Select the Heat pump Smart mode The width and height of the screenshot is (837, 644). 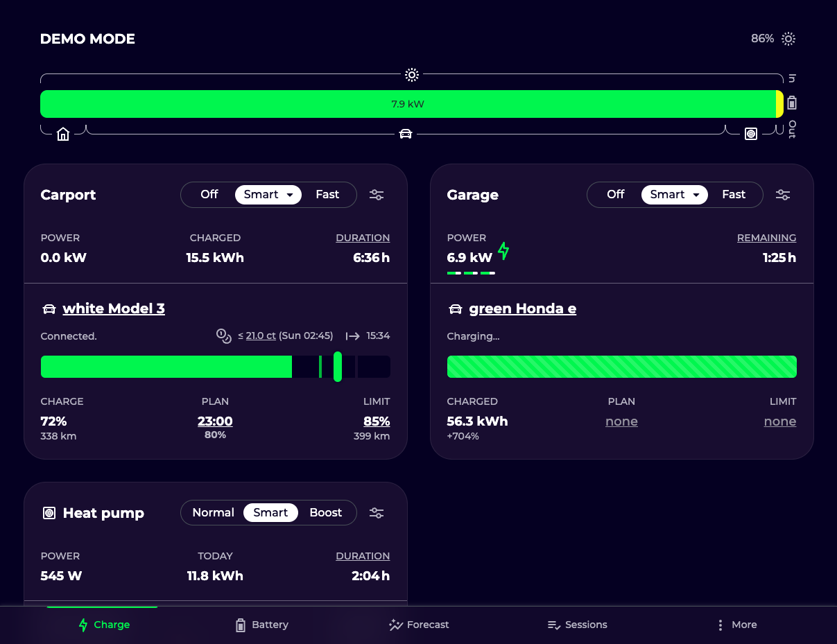(x=270, y=513)
